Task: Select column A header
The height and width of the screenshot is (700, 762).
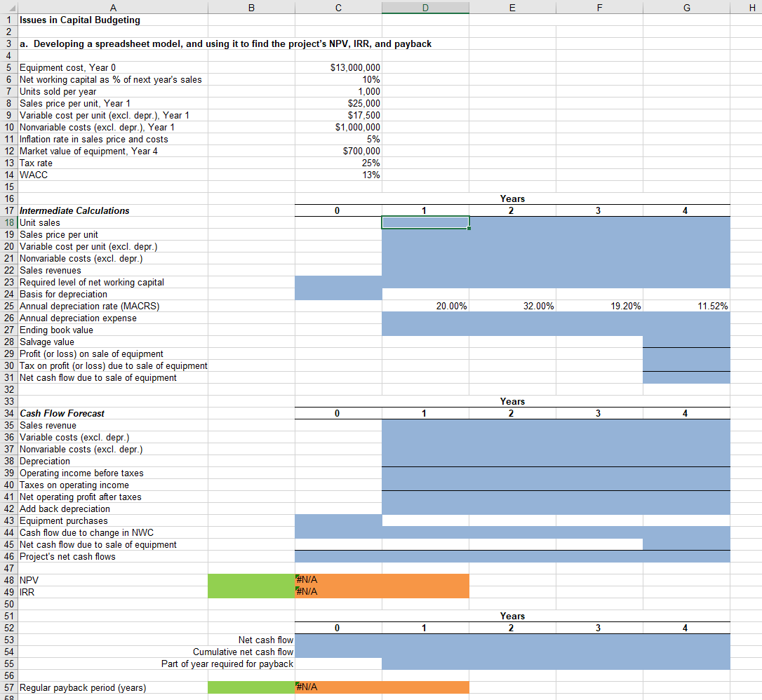Action: pyautogui.click(x=112, y=6)
